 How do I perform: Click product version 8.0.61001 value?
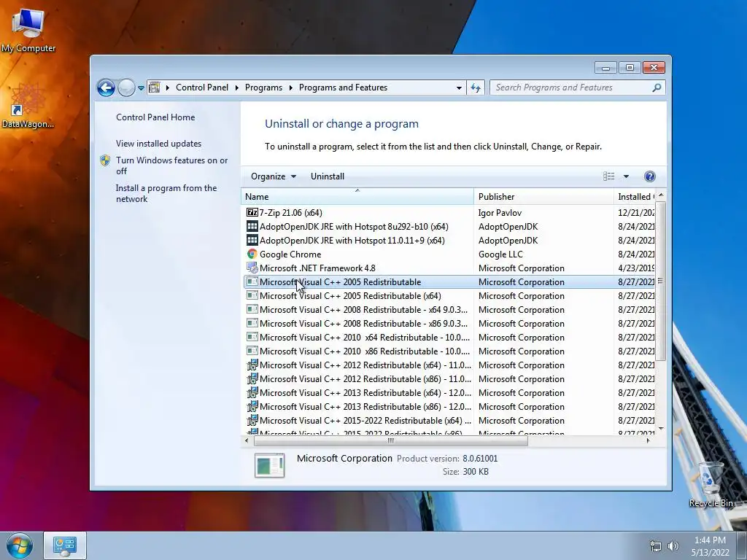[x=480, y=459]
